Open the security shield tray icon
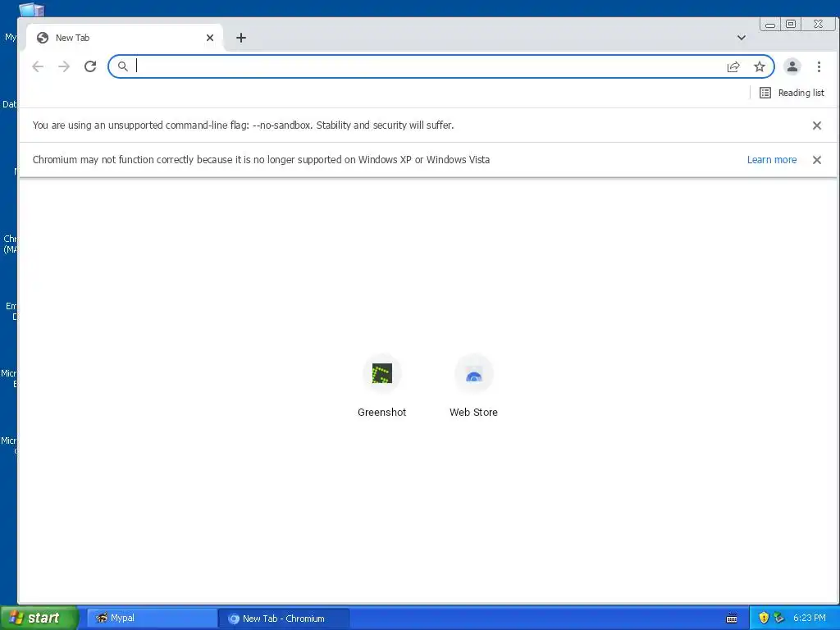 coord(764,619)
